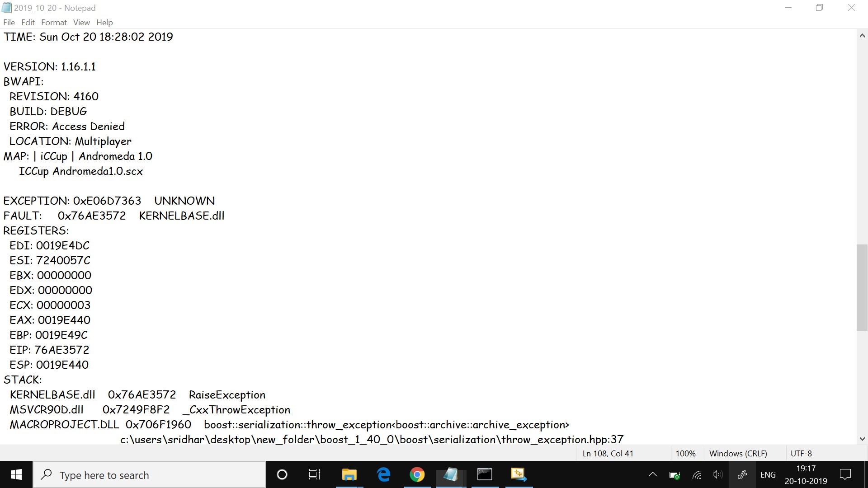Open the volume control slider
The height and width of the screenshot is (488, 868).
click(x=717, y=474)
